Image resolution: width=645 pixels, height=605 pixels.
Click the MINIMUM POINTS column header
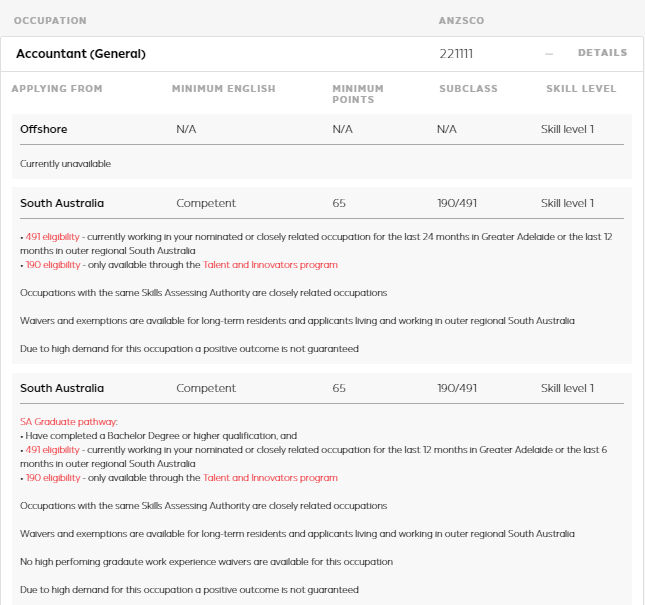click(357, 94)
